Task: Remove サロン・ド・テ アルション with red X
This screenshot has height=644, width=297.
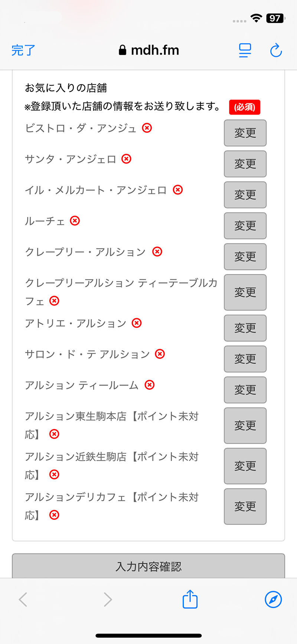Action: tap(160, 354)
